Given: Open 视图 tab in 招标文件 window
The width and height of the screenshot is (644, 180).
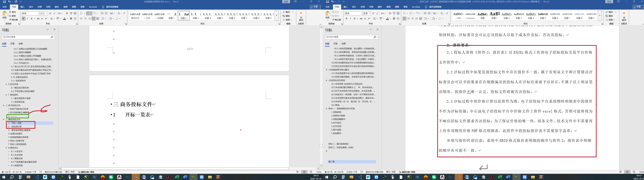Looking at the screenshot, I should click(x=397, y=7).
